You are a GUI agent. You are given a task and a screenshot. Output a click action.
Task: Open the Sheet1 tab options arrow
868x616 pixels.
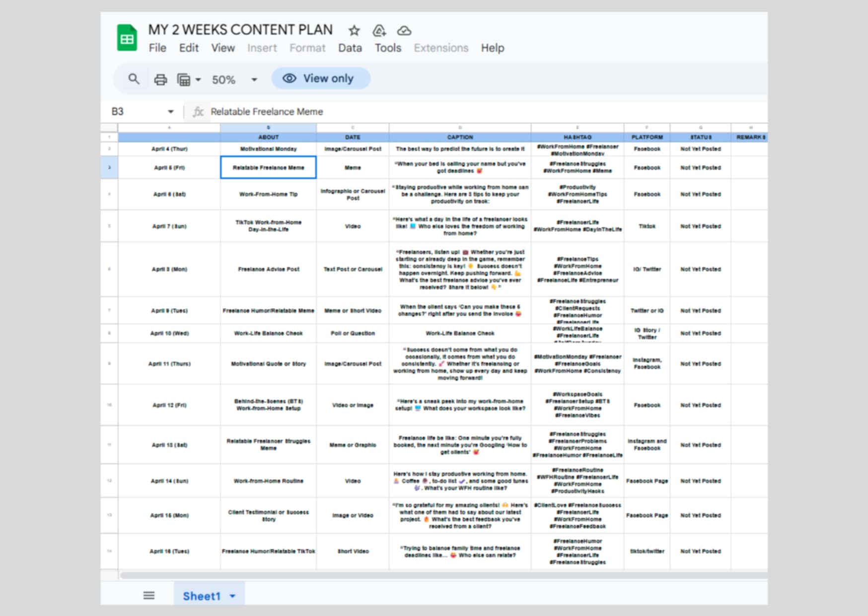click(232, 596)
